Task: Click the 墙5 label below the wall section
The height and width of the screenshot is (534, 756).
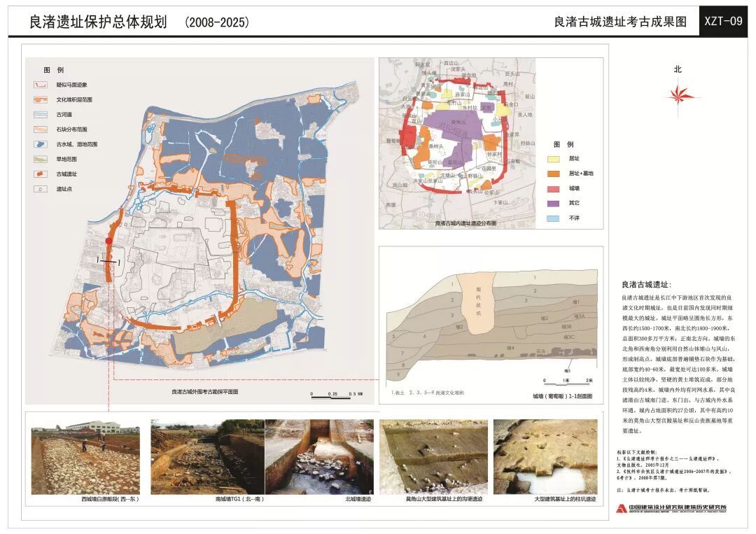Action: [567, 371]
